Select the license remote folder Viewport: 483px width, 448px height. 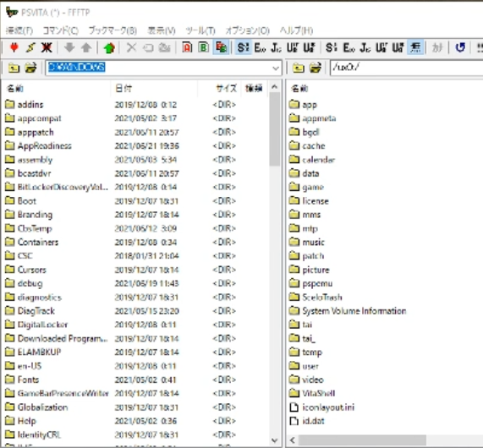click(309, 201)
